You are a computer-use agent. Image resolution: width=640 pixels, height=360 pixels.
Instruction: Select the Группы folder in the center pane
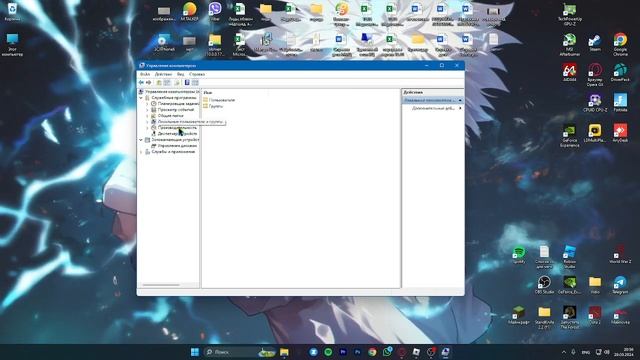213,106
